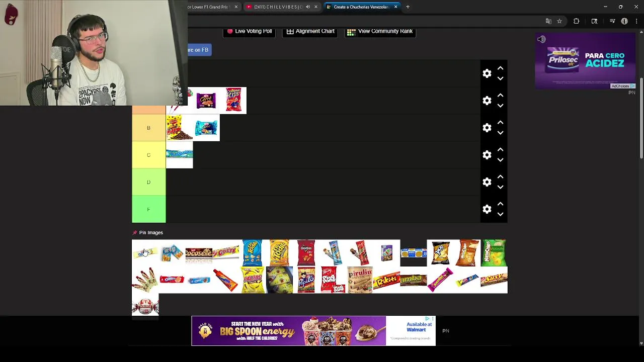Open settings gear for the B tier row
Image resolution: width=644 pixels, height=362 pixels.
point(487,128)
